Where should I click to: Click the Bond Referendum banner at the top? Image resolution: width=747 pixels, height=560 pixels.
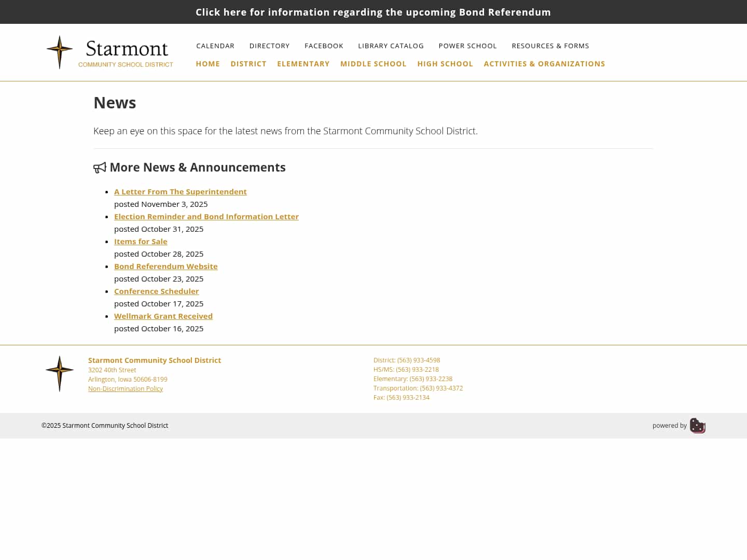pyautogui.click(x=373, y=12)
